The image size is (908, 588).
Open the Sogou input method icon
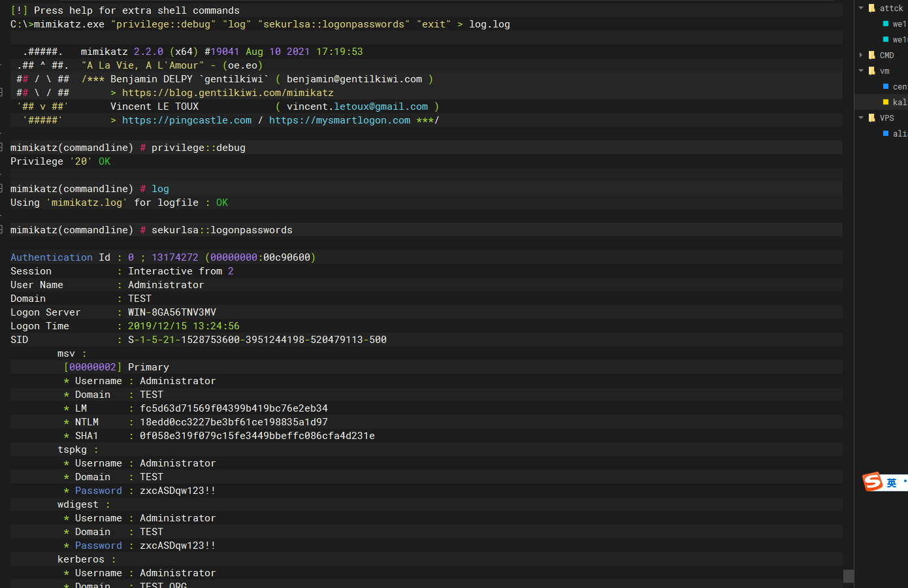point(873,482)
